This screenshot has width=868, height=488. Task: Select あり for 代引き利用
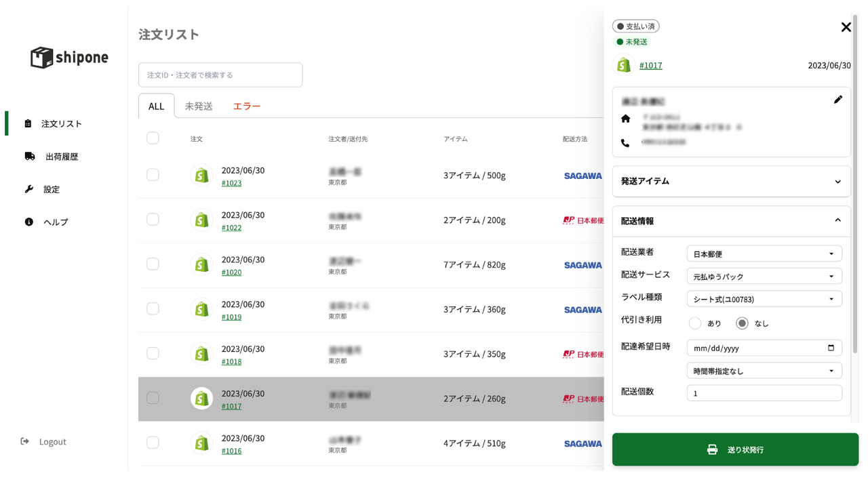694,323
